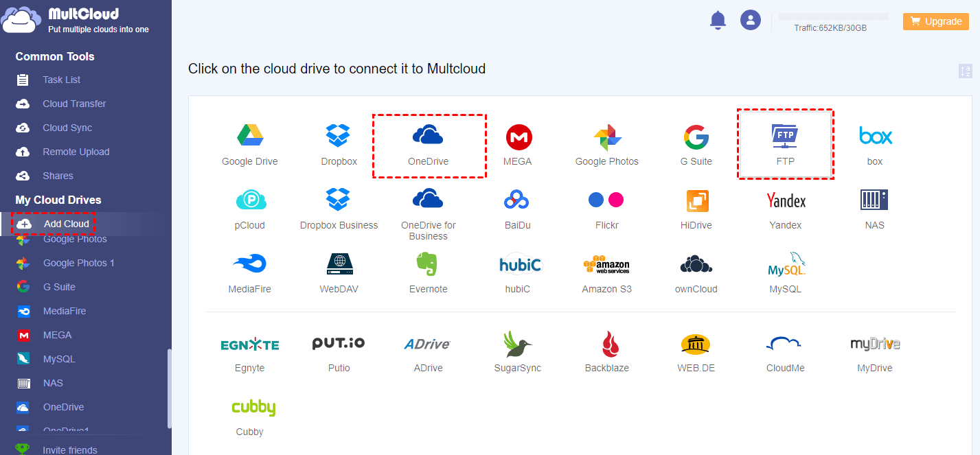
Task: Select WEB.DE cloud service
Action: click(x=696, y=344)
